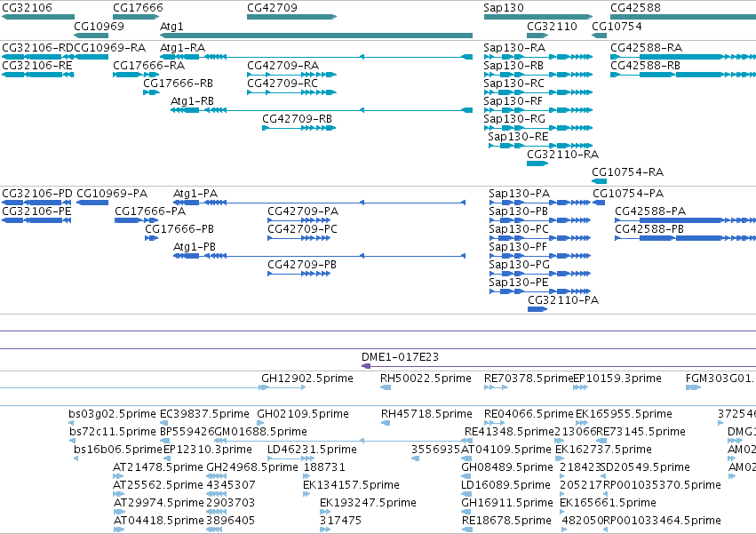The image size is (756, 534).
Task: Click the Sap130-PG protein label
Action: click(x=520, y=265)
